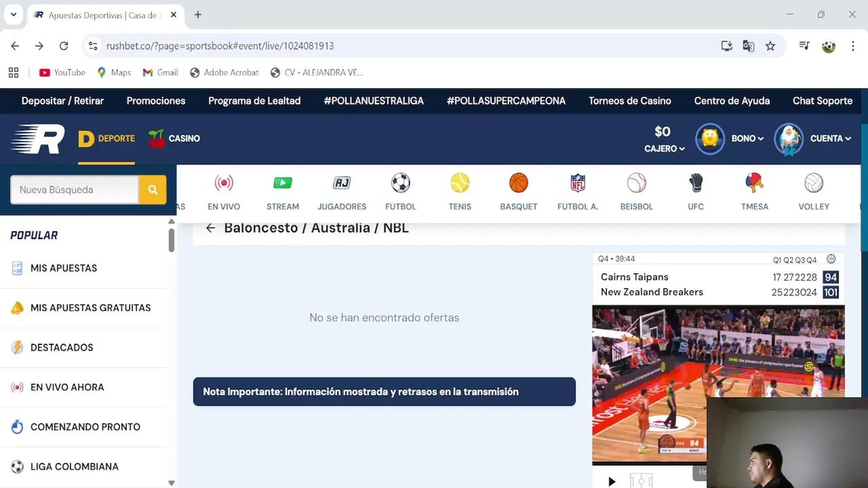868x488 pixels.
Task: Select the TENIS tennis ball icon
Action: 460,183
